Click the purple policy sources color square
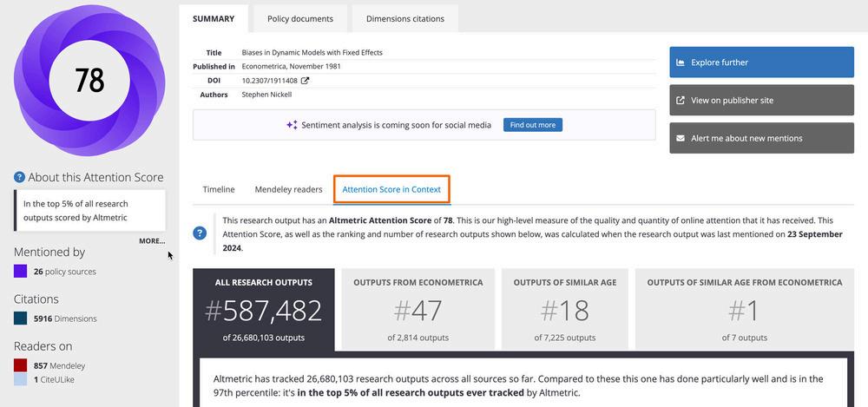 21,272
